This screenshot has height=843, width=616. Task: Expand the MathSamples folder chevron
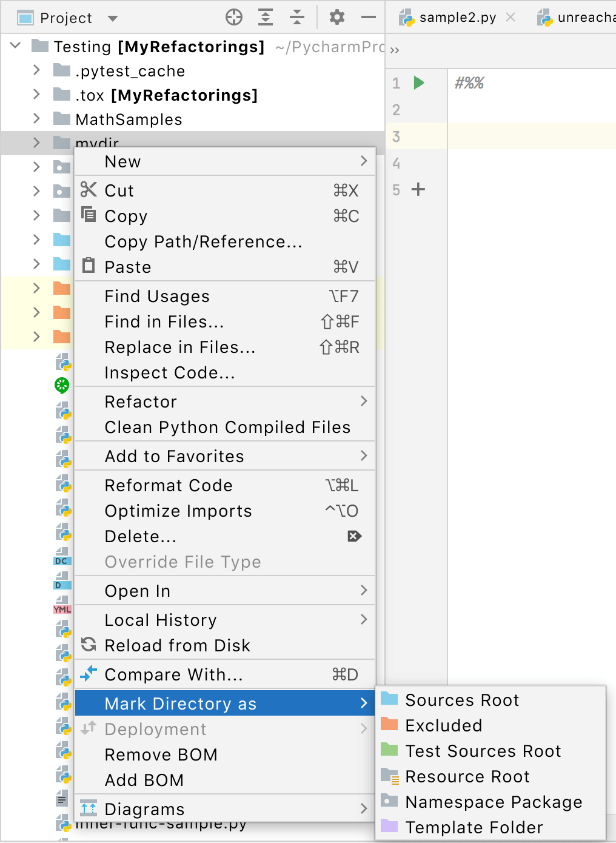pos(36,119)
